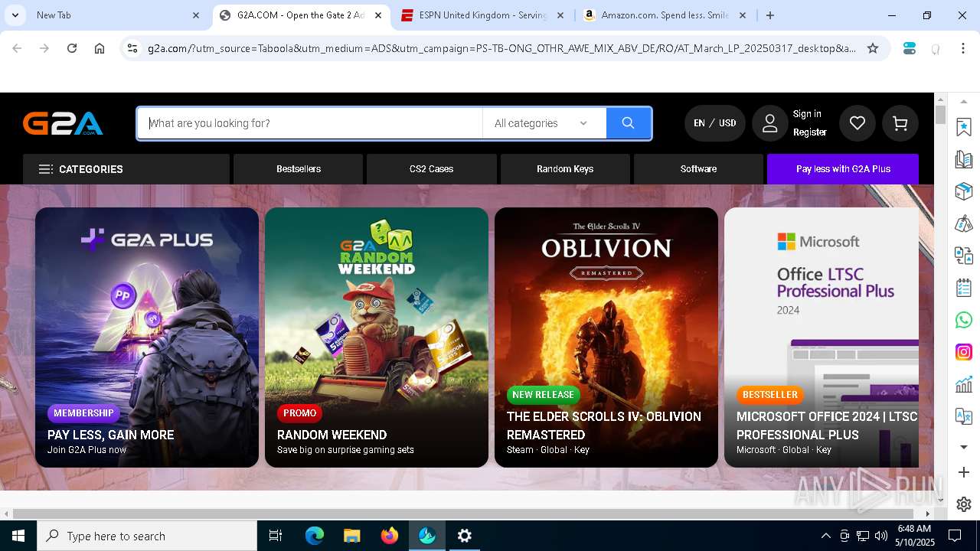The height and width of the screenshot is (551, 980).
Task: Close the ESPN United Kingdom tab
Action: coord(560,15)
